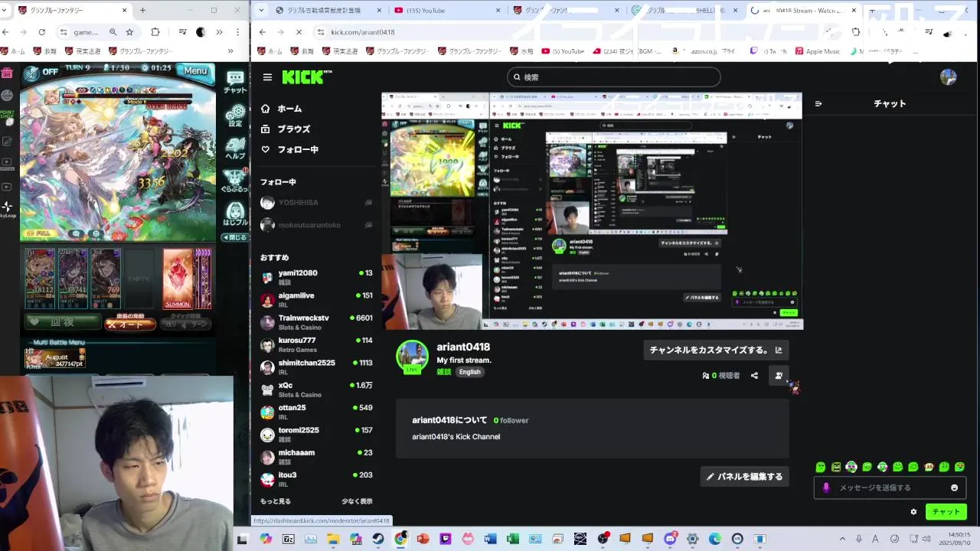
Task: Click 閉じる to collapse game side panel
Action: (x=235, y=237)
